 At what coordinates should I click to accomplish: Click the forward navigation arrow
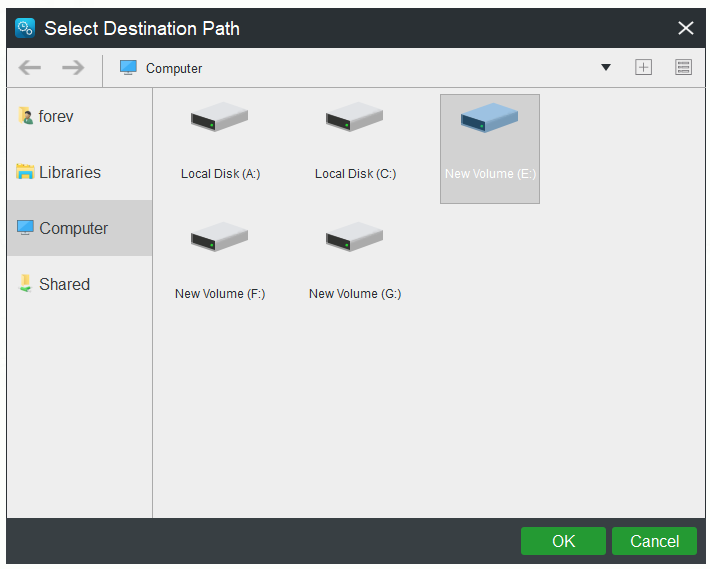73,68
